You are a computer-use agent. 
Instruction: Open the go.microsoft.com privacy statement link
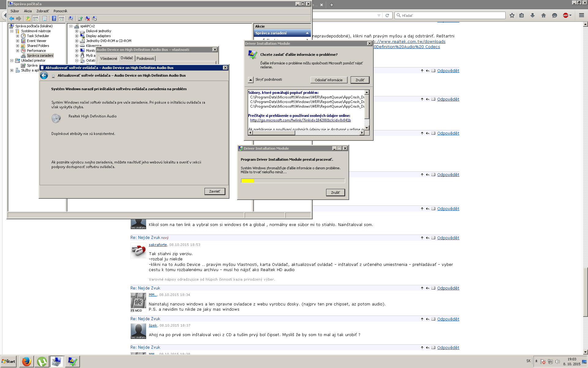300,120
